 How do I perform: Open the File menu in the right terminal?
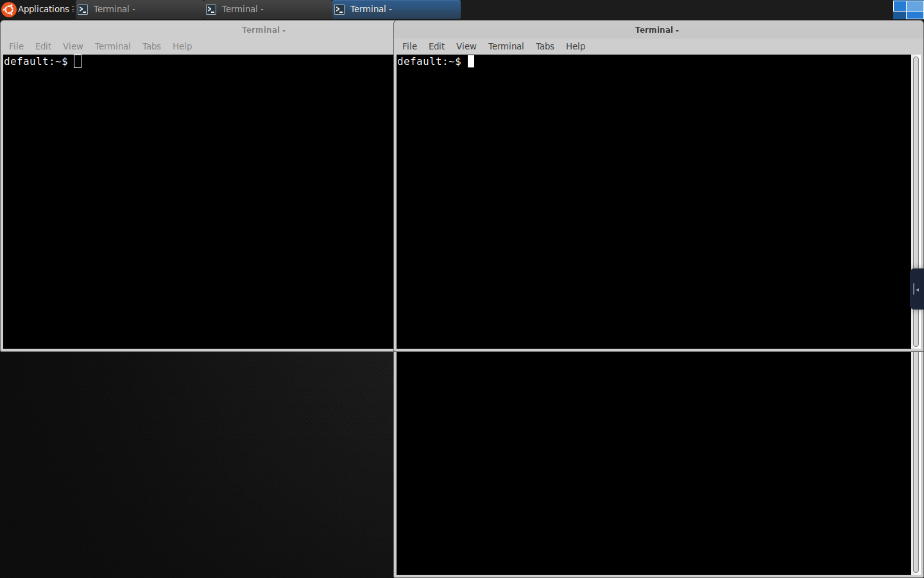pyautogui.click(x=409, y=46)
